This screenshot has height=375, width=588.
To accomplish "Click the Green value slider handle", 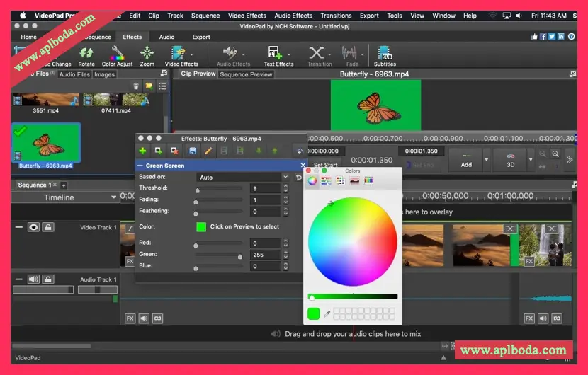I will pos(239,257).
